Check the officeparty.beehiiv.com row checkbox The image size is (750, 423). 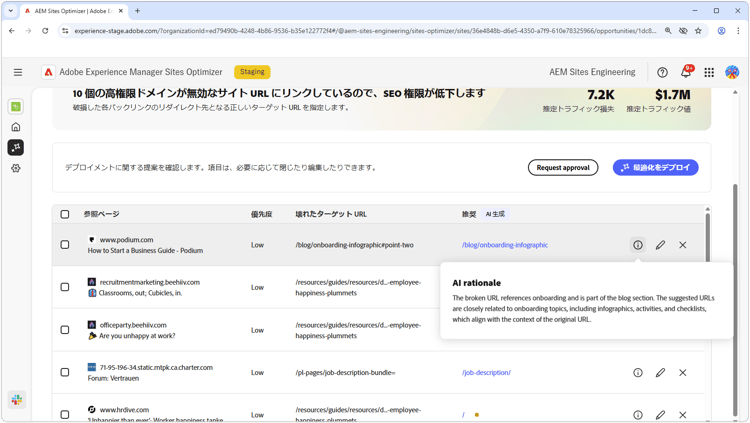coord(65,330)
